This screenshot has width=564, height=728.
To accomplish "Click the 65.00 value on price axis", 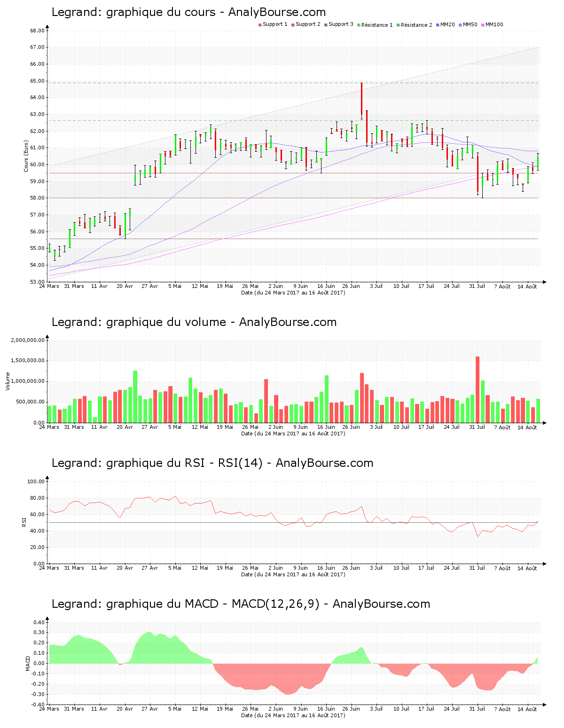I will (37, 81).
